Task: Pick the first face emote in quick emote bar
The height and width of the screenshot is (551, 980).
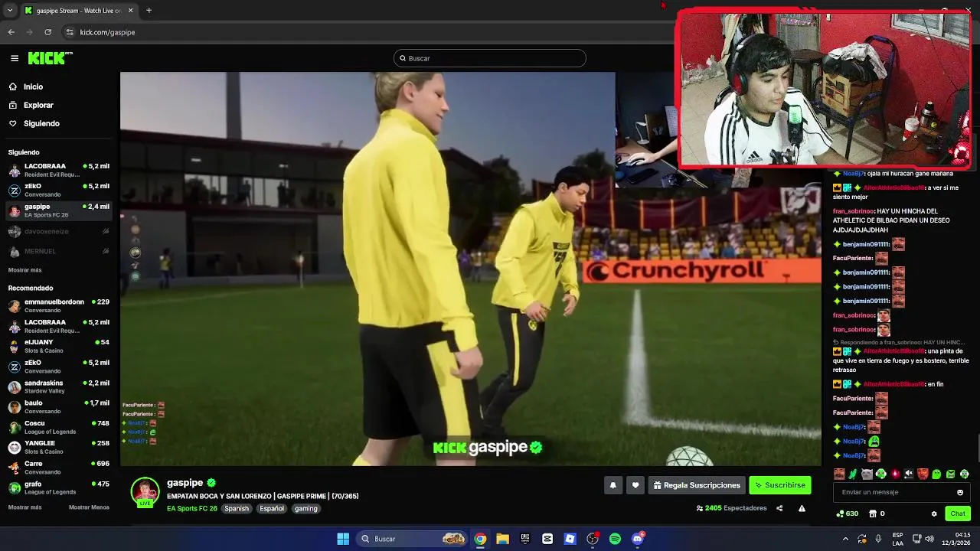Action: click(839, 474)
